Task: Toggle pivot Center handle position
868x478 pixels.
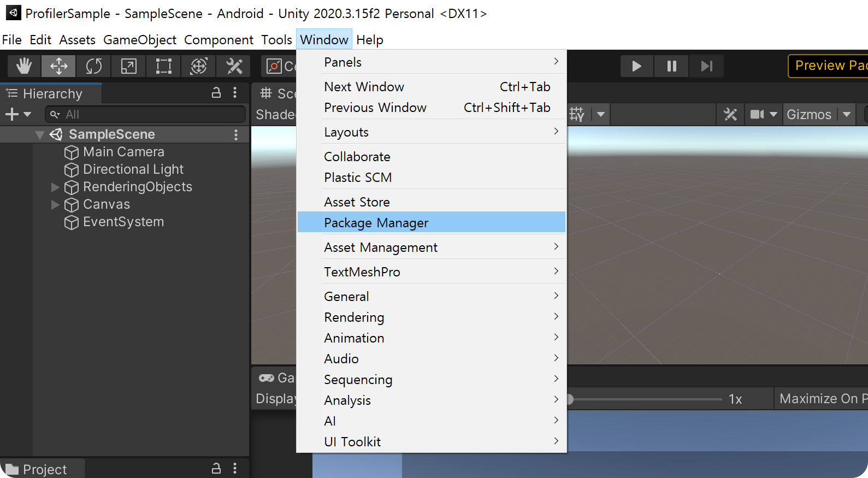Action: [279, 66]
